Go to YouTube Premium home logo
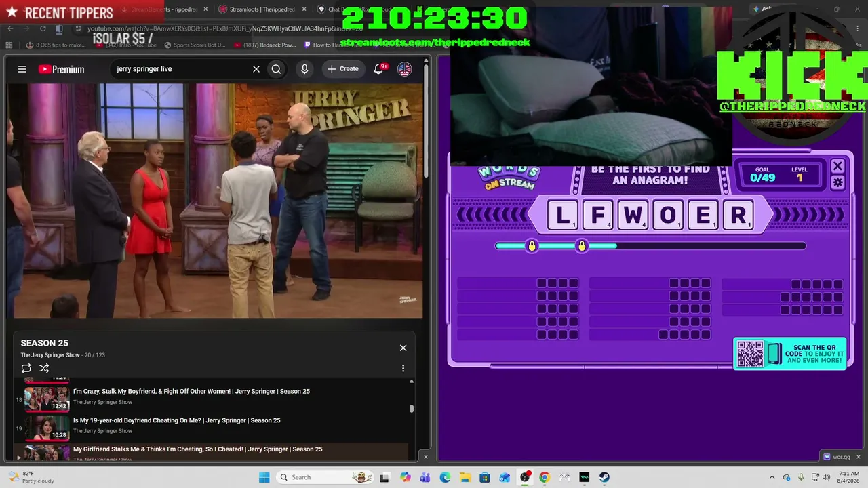This screenshot has height=488, width=868. 61,69
